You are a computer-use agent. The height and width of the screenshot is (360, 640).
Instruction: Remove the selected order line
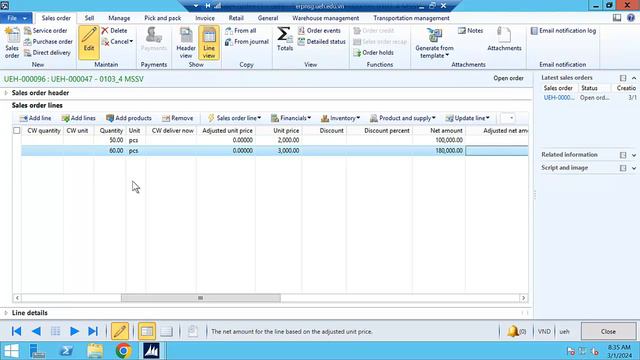pyautogui.click(x=178, y=118)
